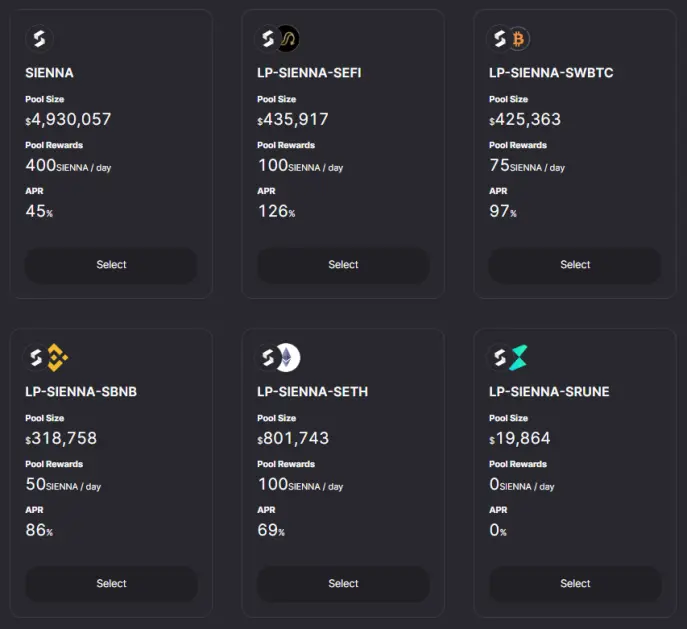687x629 pixels.
Task: Click the 75 SIENNA / day reward value
Action: [527, 166]
